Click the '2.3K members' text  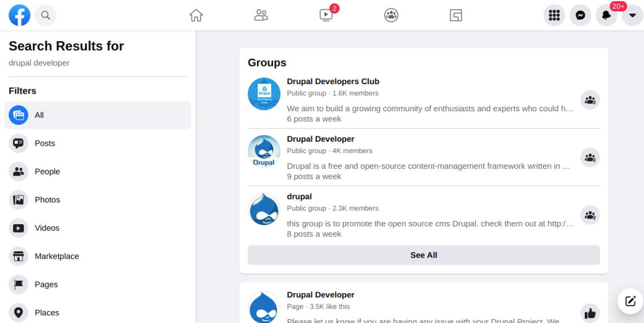(x=355, y=208)
